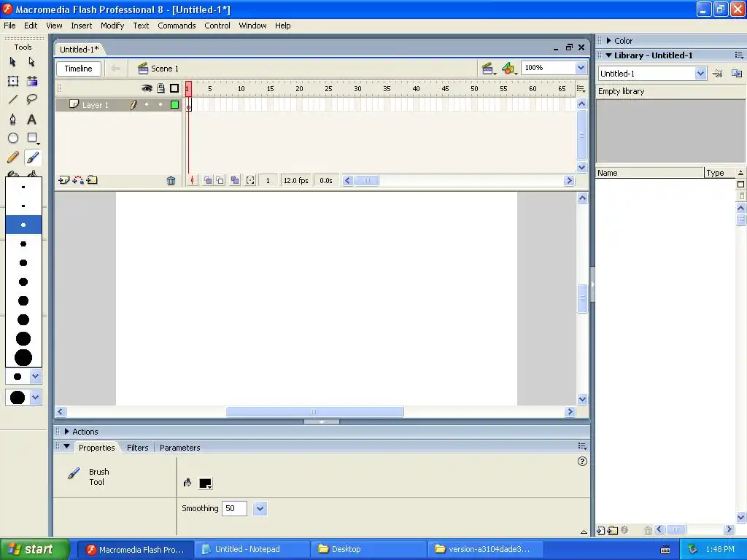747x560 pixels.
Task: Switch to the Filters tab
Action: coord(138,448)
